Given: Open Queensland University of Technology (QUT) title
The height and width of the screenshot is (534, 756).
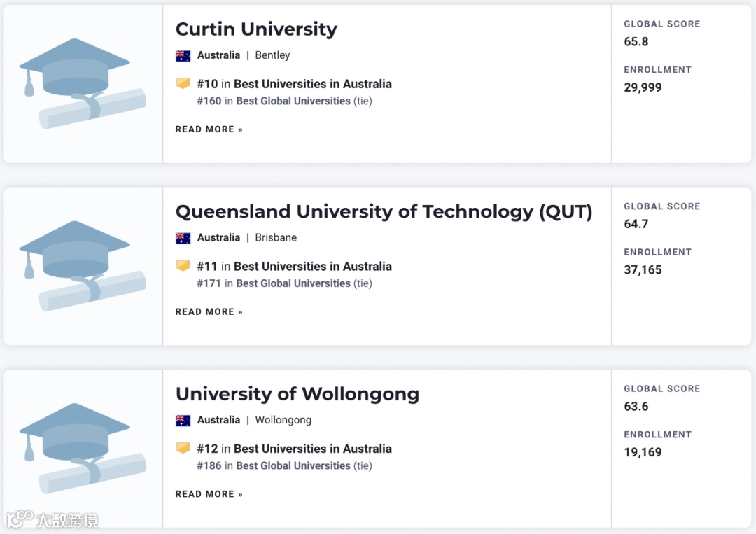Looking at the screenshot, I should coord(384,212).
